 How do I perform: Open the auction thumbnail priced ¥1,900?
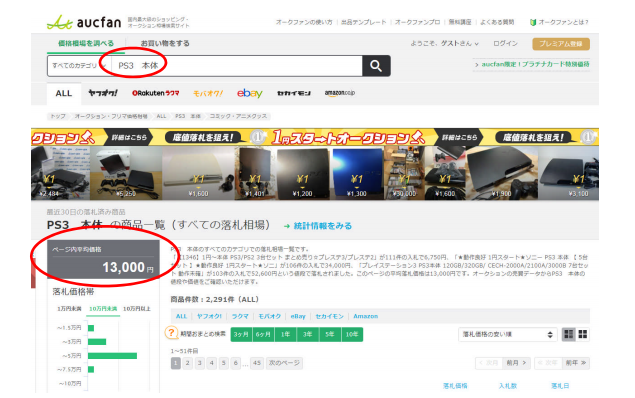[x=501, y=173]
